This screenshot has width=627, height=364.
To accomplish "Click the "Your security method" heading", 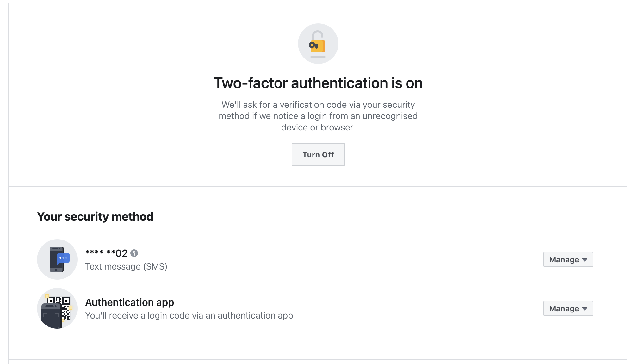I will 95,216.
